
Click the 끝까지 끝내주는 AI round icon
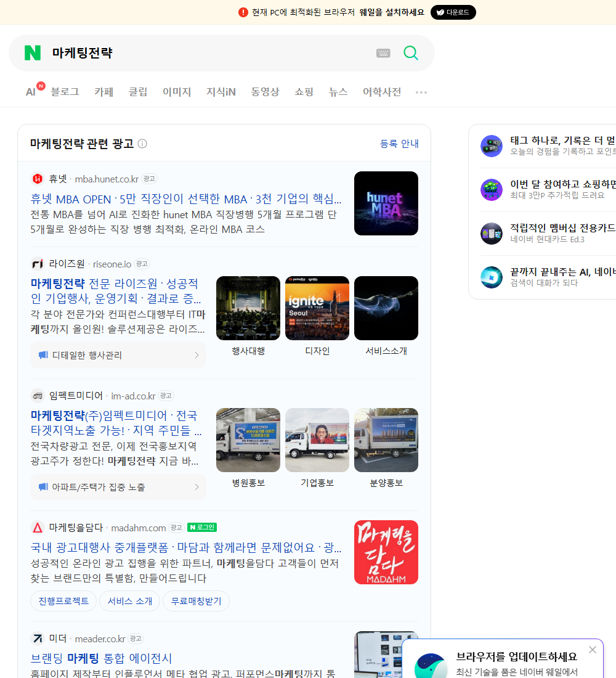click(492, 277)
